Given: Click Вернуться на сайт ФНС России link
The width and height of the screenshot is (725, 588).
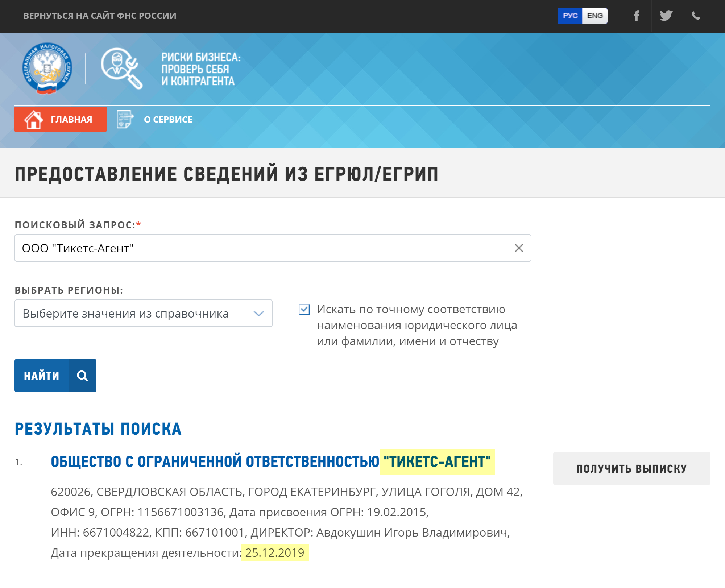Looking at the screenshot, I should click(100, 16).
